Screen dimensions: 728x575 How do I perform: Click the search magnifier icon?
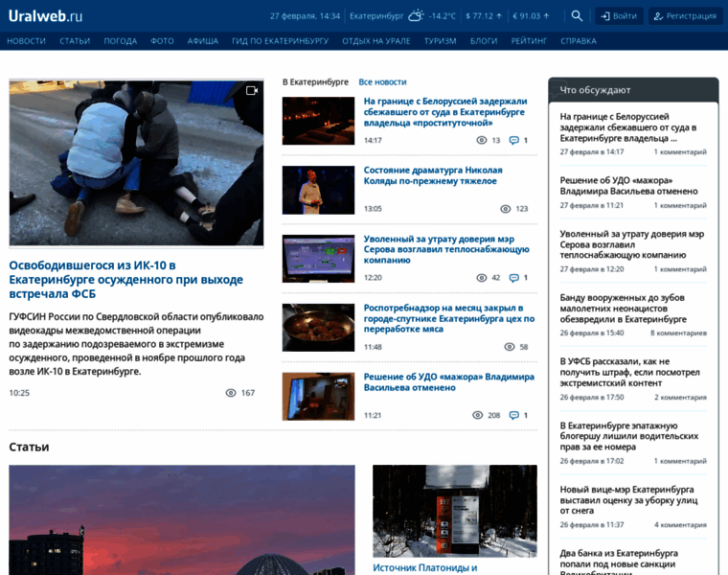(577, 15)
